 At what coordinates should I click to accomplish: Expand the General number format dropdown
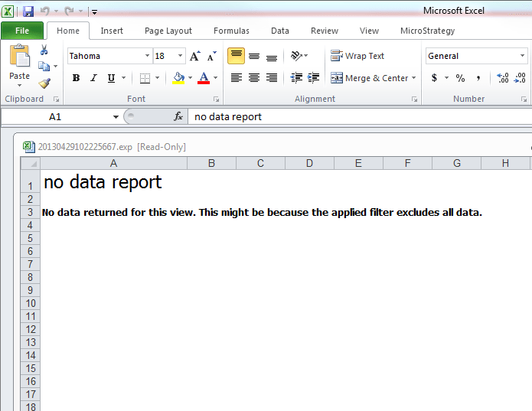click(523, 56)
